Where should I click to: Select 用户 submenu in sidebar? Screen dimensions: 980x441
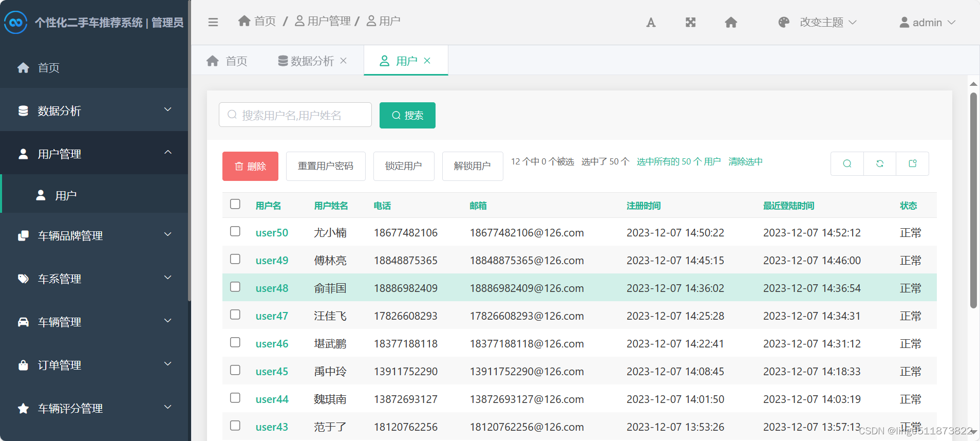point(94,195)
